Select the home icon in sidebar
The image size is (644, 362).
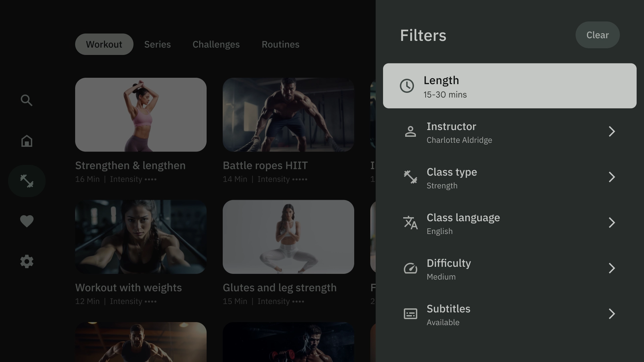pyautogui.click(x=26, y=140)
